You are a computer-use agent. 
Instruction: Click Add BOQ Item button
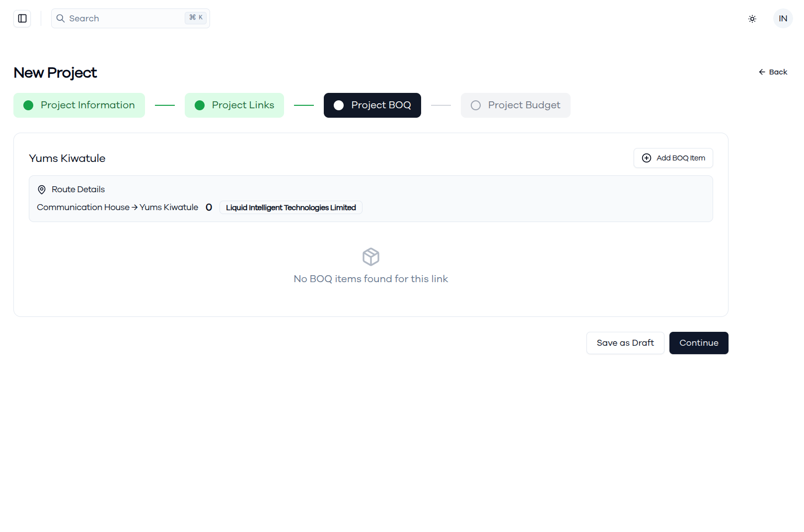[673, 158]
